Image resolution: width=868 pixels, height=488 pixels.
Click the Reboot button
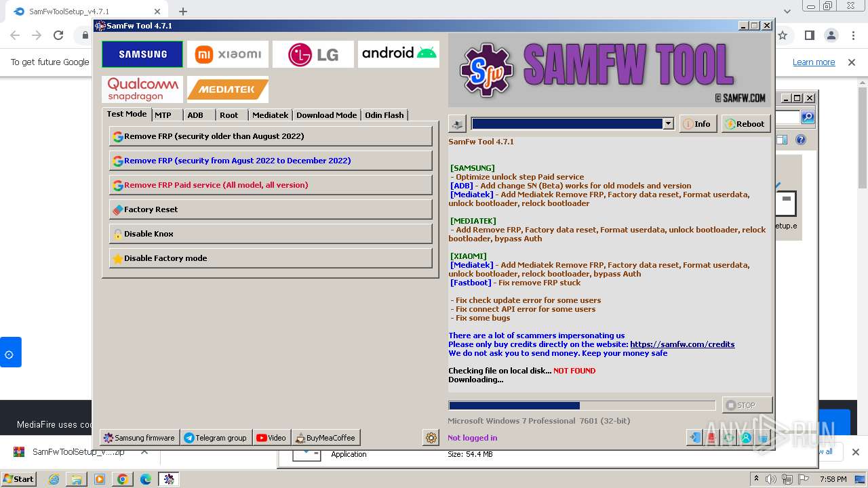(745, 124)
